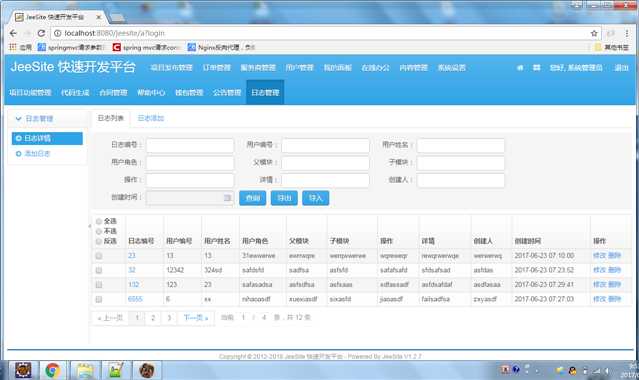
Task: Open the springmvc bookmark favicon
Action: tap(42, 47)
